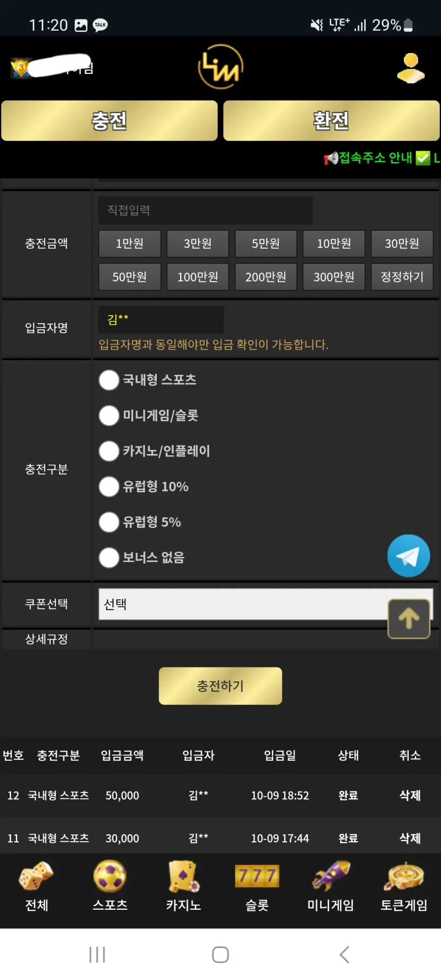Choose the 보너스 없음 radio option
441x980 pixels.
click(x=109, y=558)
